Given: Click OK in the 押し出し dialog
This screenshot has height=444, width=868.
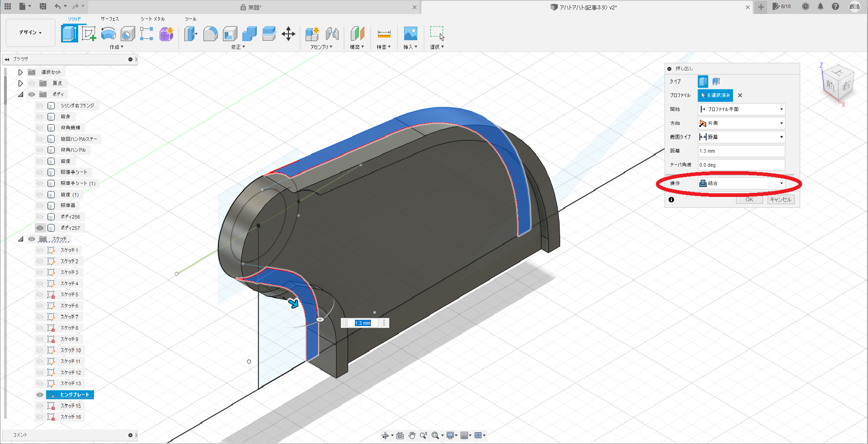Looking at the screenshot, I should tap(749, 199).
